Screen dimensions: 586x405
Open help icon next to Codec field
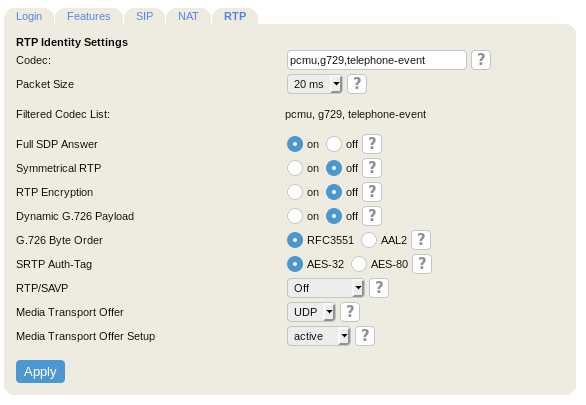[x=481, y=60]
